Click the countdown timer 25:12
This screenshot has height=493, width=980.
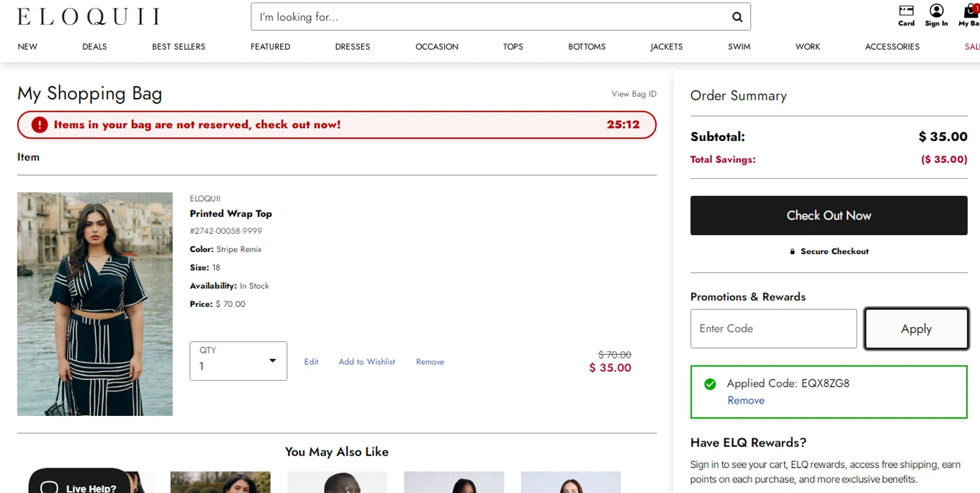click(x=623, y=125)
